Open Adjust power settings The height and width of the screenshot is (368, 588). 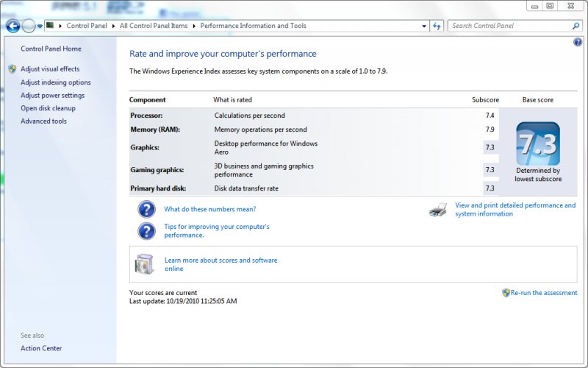point(52,96)
